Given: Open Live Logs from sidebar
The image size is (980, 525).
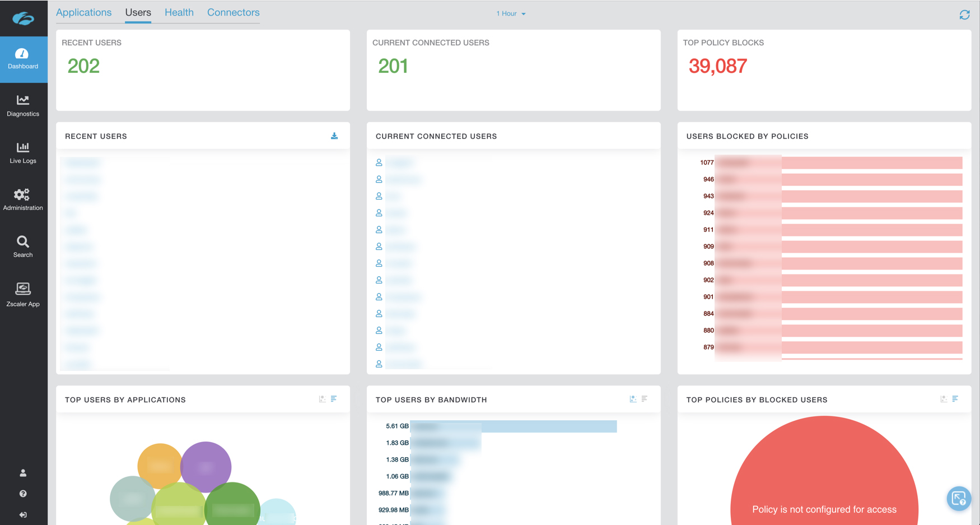Looking at the screenshot, I should (23, 153).
